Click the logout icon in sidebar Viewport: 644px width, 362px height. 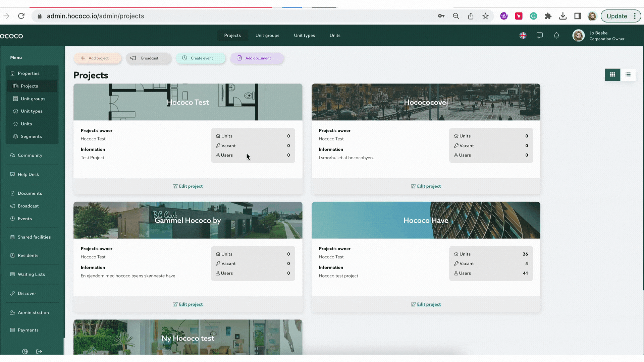(39, 351)
